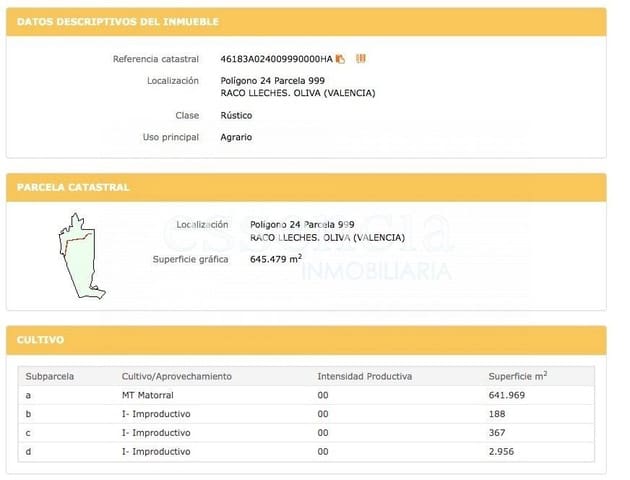Select the Agrario main use value
The image size is (630, 480).
point(236,137)
